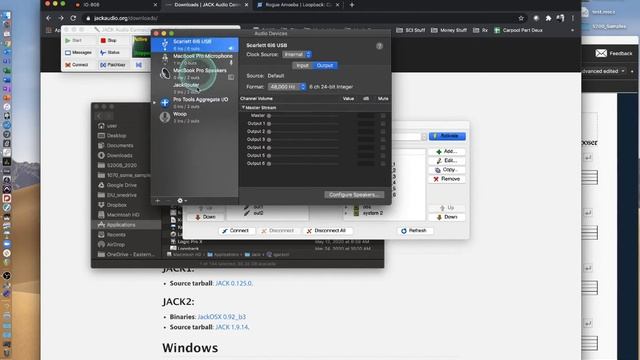Click Copy in the Patchbay window

click(447, 170)
